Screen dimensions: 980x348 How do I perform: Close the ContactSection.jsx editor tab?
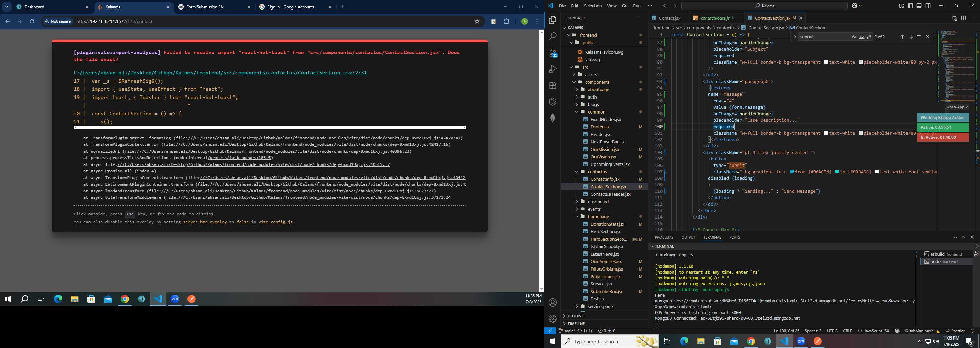(801, 18)
